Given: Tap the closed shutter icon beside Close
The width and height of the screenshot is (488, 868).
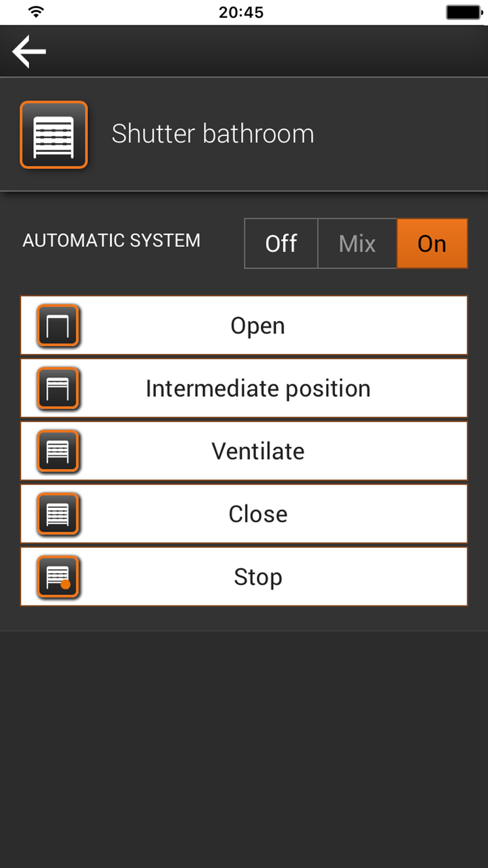Looking at the screenshot, I should (x=58, y=514).
